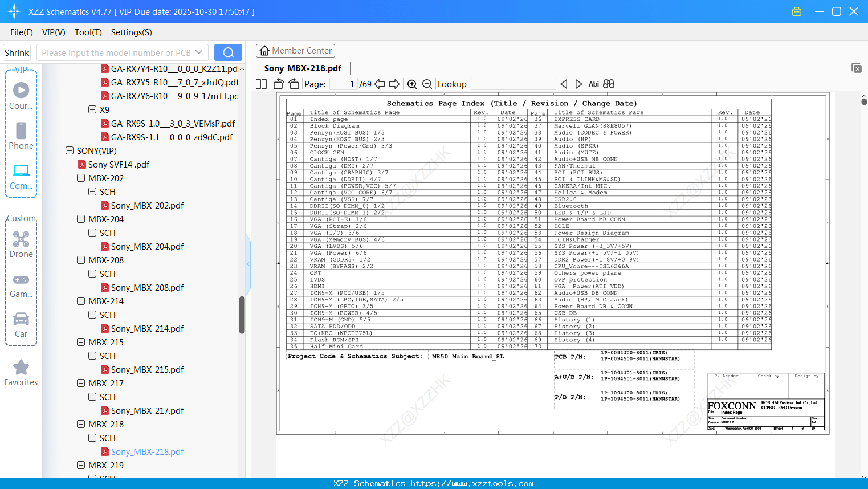Open GA-RX9S-1.0 VEMsP.pdf file
This screenshot has height=489, width=868.
(168, 123)
